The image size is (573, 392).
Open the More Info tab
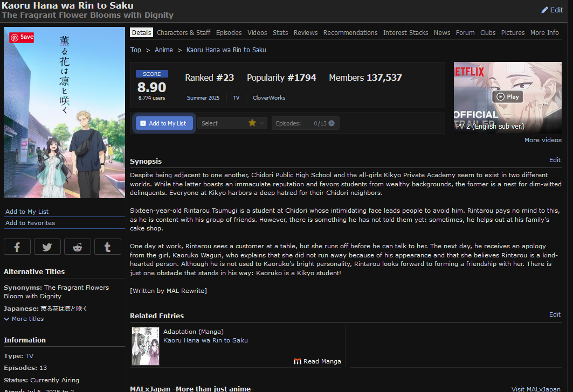click(544, 32)
